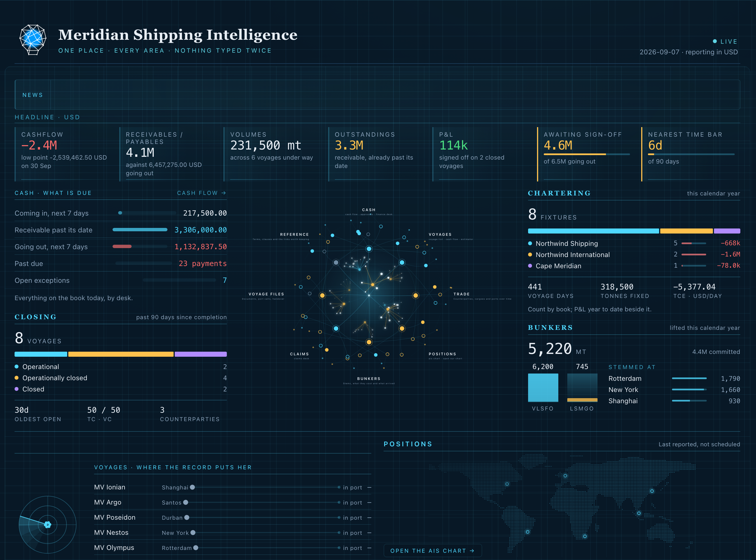Screen dimensions: 756x560
Task: Click the Rotterdam marker for MV Olympus
Action: click(x=196, y=548)
